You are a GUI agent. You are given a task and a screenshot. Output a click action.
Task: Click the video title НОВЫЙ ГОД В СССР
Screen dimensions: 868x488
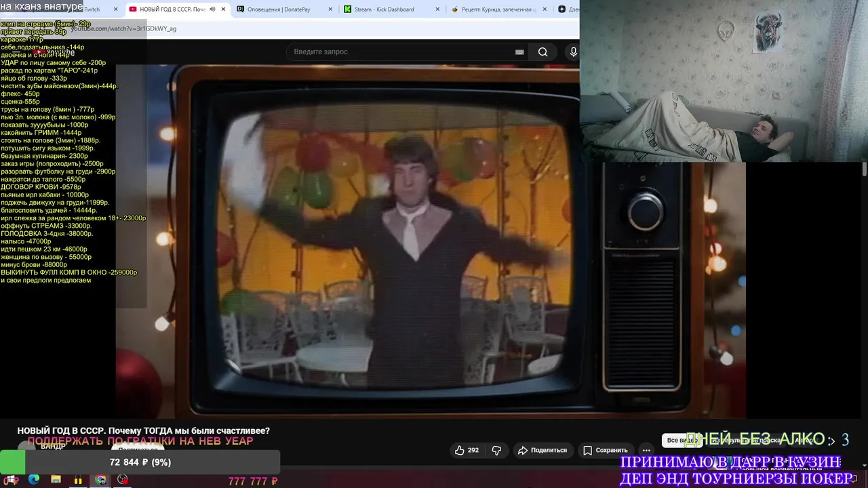click(143, 430)
